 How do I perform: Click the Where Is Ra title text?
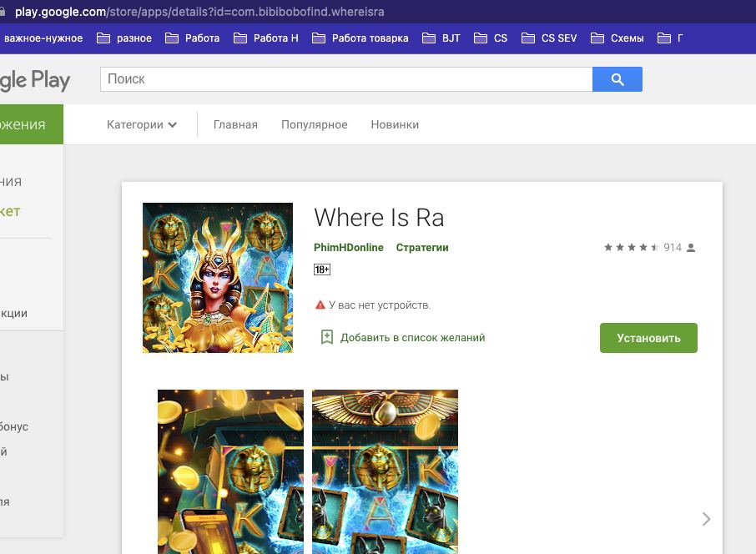pos(379,218)
